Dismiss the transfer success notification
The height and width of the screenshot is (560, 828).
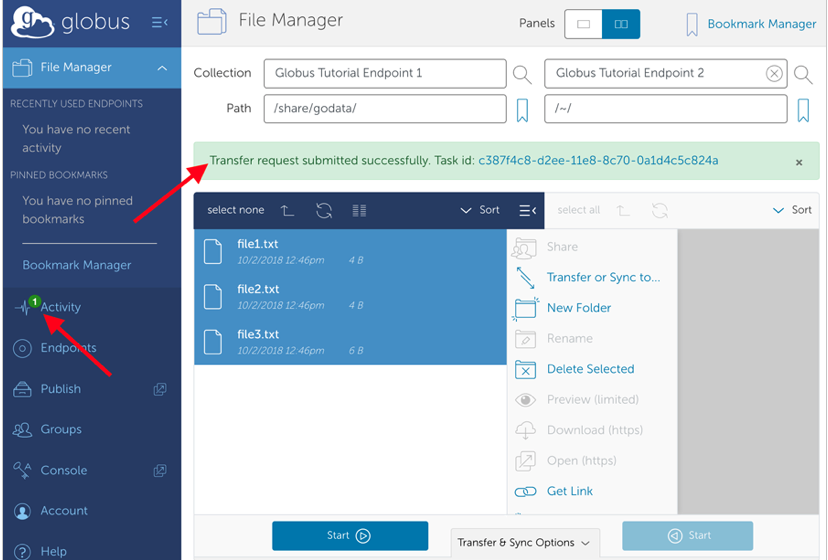(799, 162)
